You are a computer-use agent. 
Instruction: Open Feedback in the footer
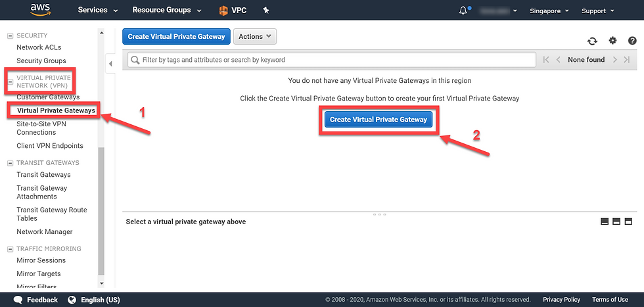tap(35, 300)
